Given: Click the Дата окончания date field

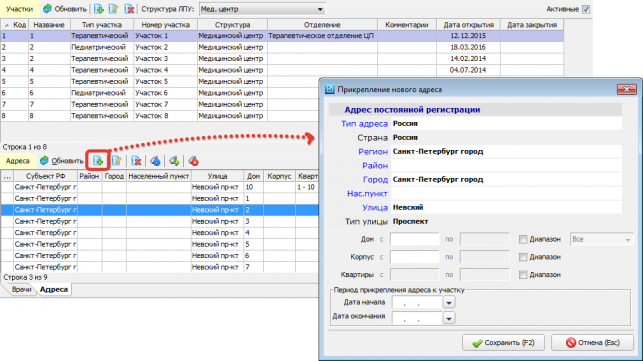Looking at the screenshot, I should [417, 318].
